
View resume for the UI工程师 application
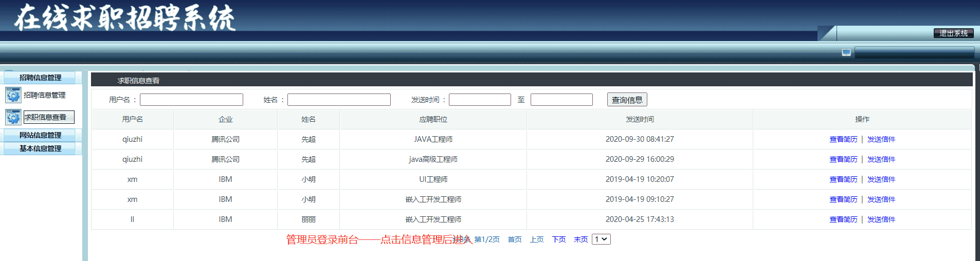[843, 179]
